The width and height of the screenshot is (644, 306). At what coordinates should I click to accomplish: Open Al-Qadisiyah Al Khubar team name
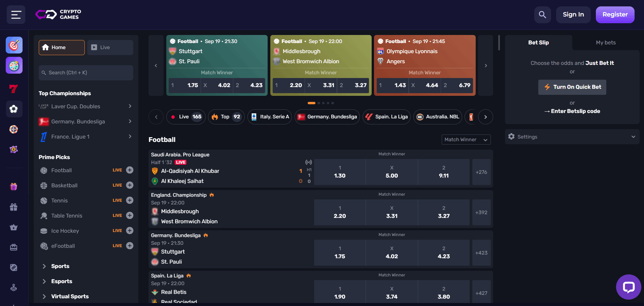[x=190, y=171]
